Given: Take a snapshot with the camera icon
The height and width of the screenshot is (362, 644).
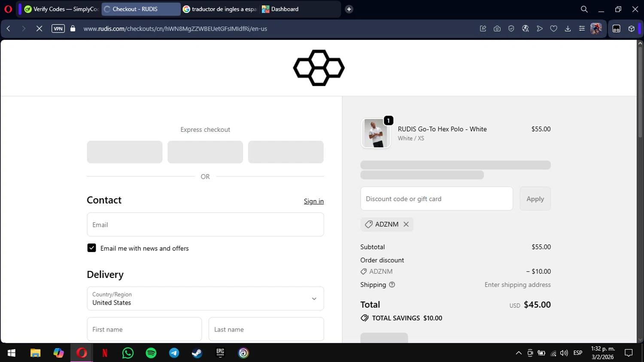Looking at the screenshot, I should [x=497, y=29].
